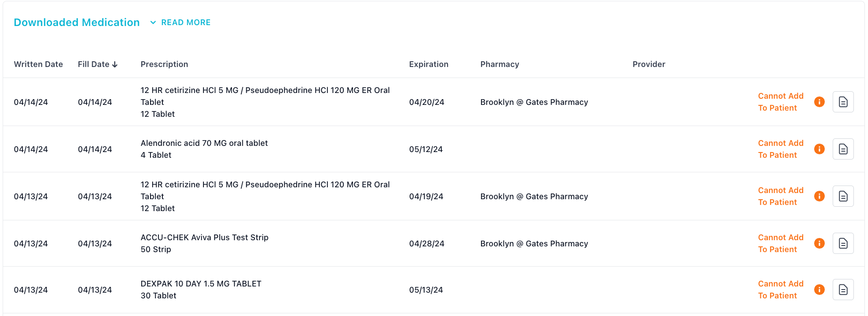Screen dimensions: 868x316
Task: Click orange info icon for Alendronic acid row
Action: 819,149
